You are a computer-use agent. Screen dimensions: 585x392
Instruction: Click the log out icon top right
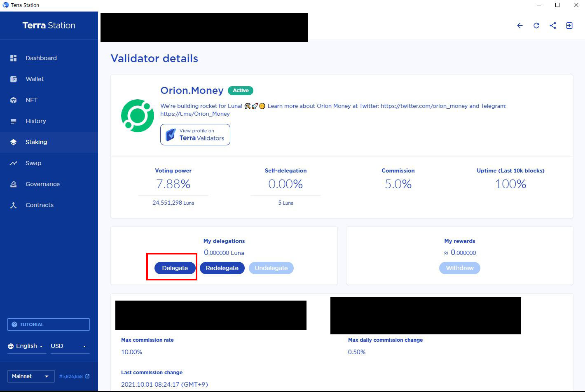tap(569, 26)
